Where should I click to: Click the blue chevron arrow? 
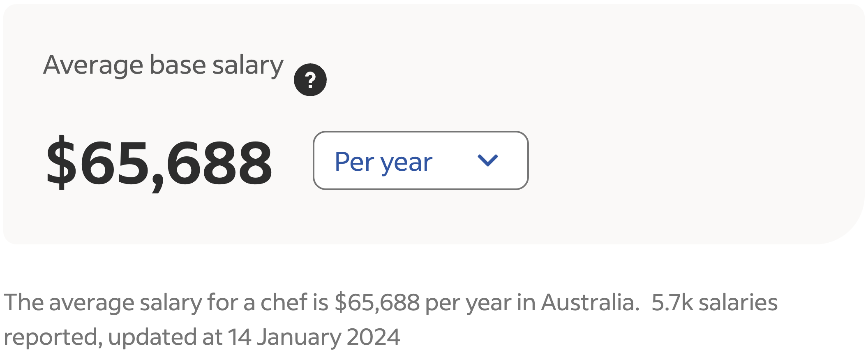click(487, 160)
